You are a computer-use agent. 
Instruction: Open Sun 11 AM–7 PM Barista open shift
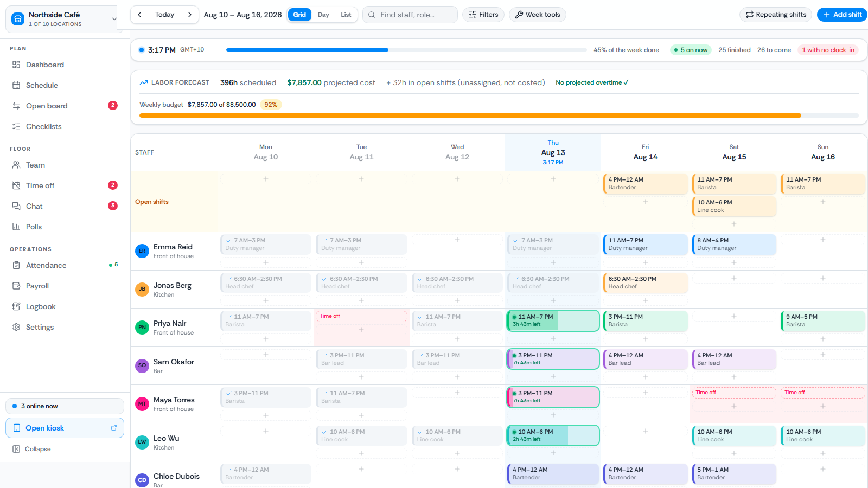(x=823, y=183)
